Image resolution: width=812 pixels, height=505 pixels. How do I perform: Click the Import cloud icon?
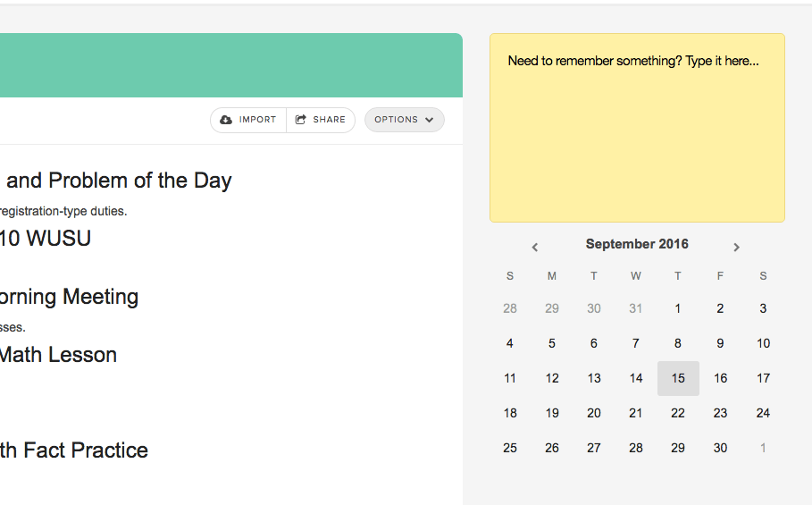pyautogui.click(x=226, y=120)
